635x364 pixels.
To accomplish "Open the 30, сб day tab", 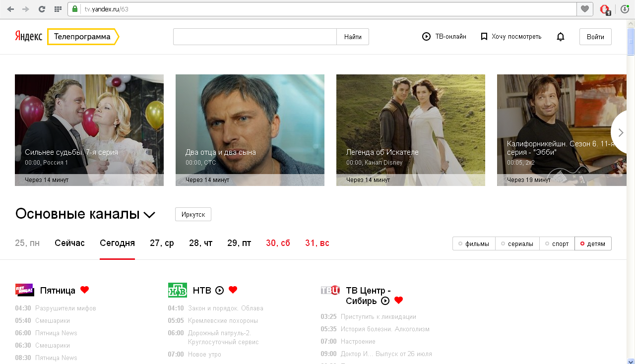I will (x=278, y=243).
